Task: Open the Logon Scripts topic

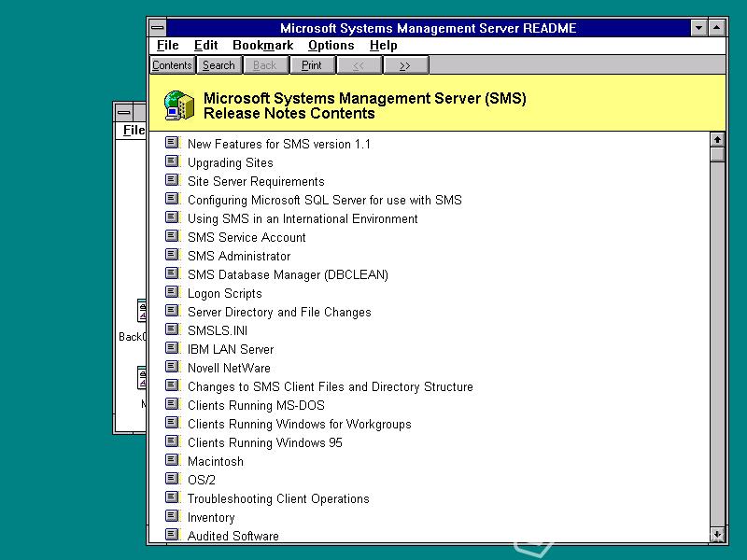Action: [x=225, y=293]
